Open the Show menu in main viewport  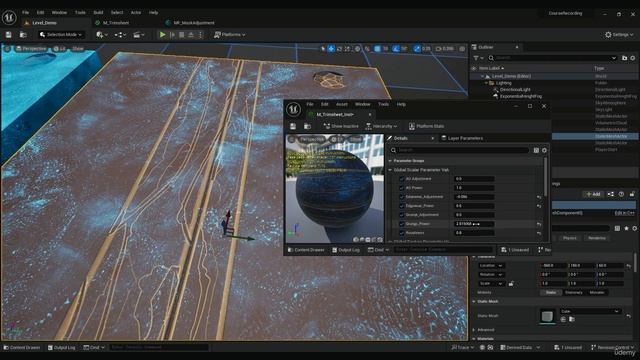pos(78,49)
